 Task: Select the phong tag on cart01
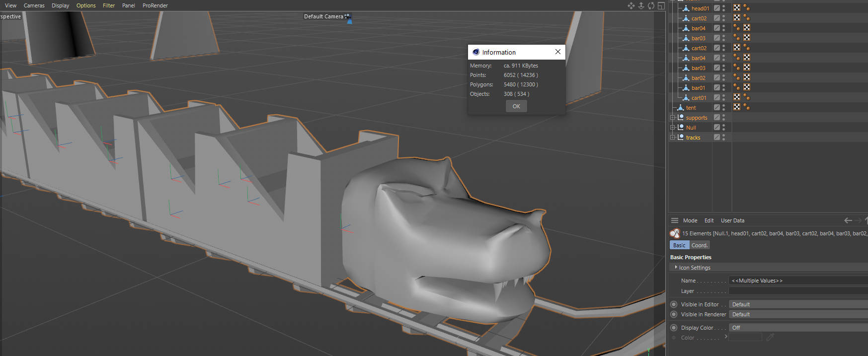click(x=746, y=97)
